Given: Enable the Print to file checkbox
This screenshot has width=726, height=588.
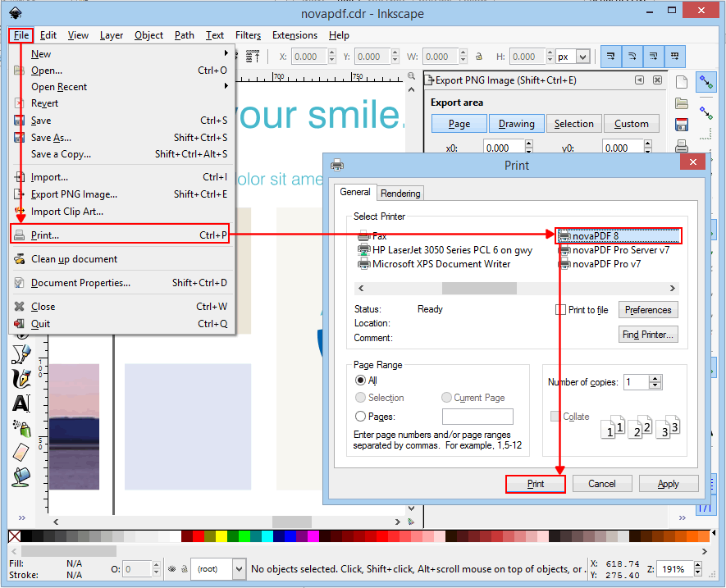Looking at the screenshot, I should click(x=560, y=310).
